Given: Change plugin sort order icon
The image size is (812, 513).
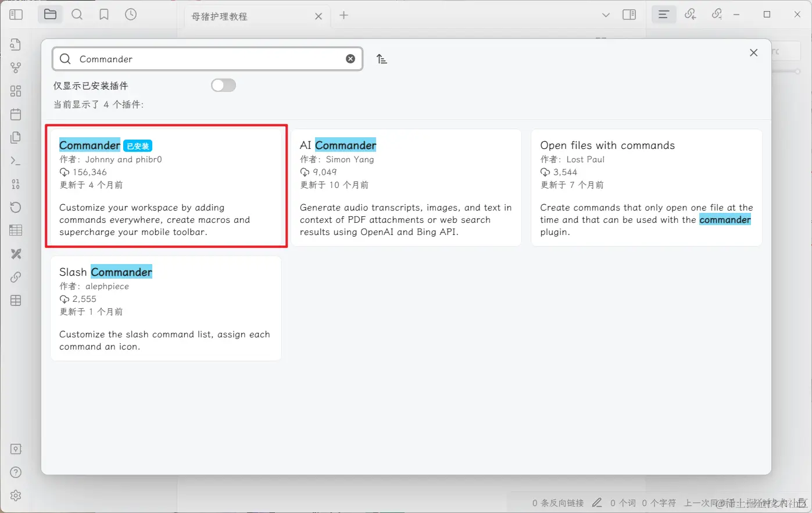Looking at the screenshot, I should point(382,59).
